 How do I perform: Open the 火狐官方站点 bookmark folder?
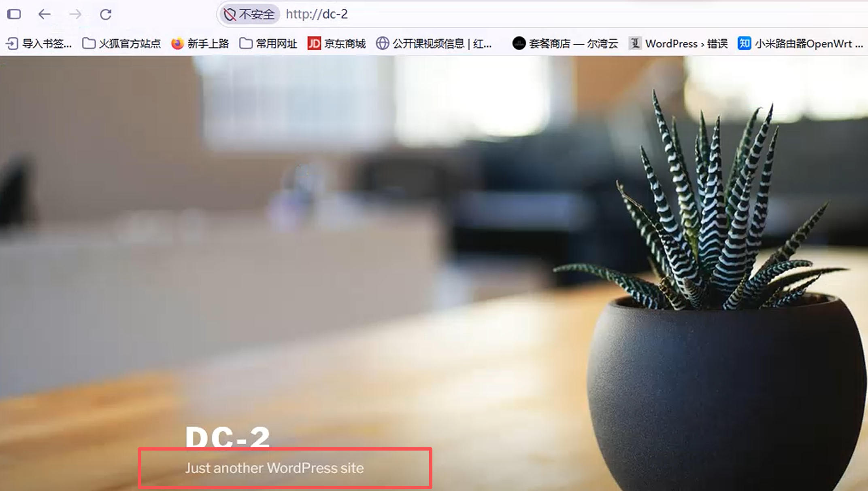click(x=121, y=43)
